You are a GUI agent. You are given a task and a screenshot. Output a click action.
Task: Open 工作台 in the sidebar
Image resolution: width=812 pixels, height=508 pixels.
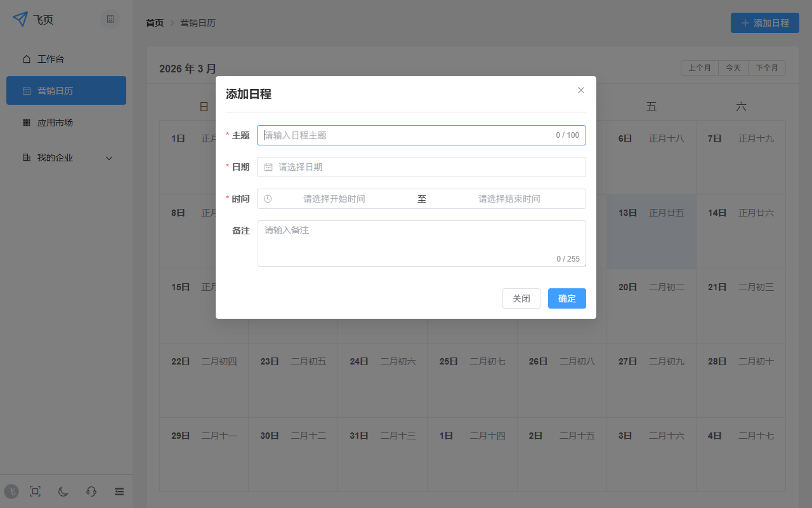51,59
